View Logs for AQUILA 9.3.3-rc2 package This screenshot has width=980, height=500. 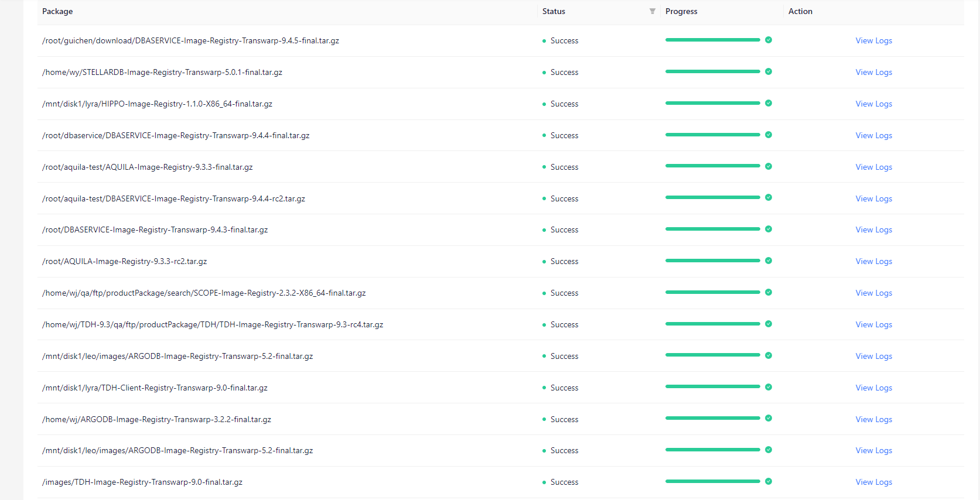pyautogui.click(x=874, y=261)
